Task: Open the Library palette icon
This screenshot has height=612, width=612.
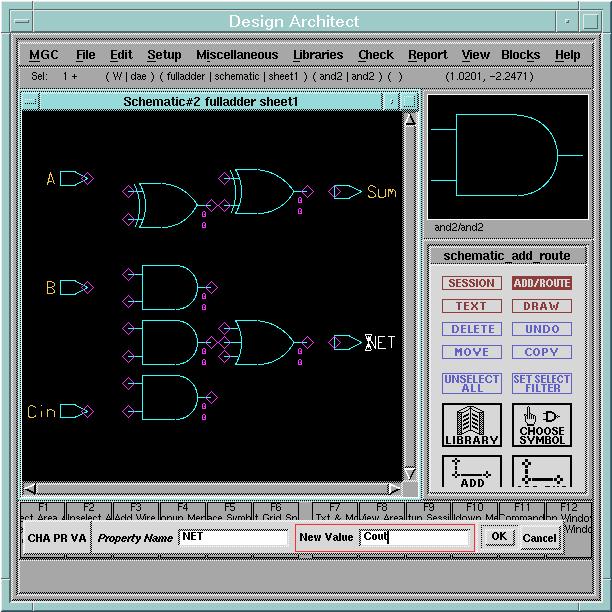Action: click(471, 425)
